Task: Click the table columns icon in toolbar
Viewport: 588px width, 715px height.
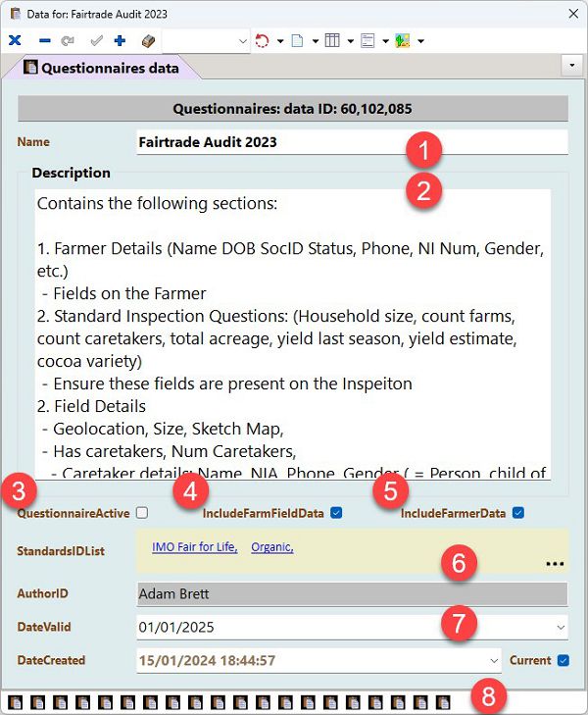Action: [332, 40]
